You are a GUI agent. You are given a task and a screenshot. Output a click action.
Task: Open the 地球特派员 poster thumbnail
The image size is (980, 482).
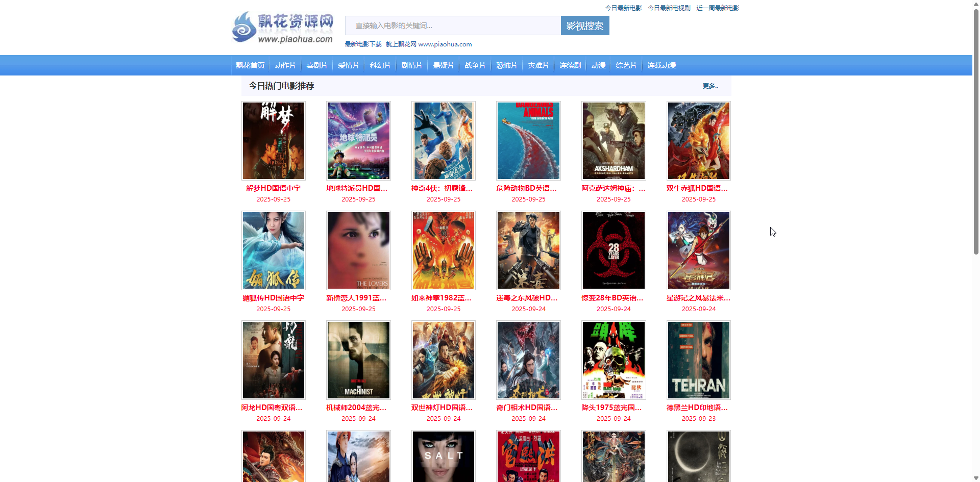click(x=358, y=141)
